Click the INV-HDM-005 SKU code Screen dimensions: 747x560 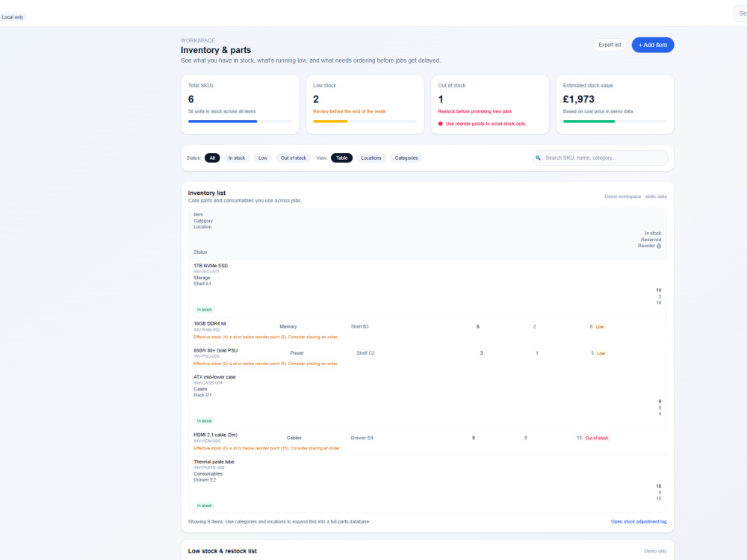[207, 441]
